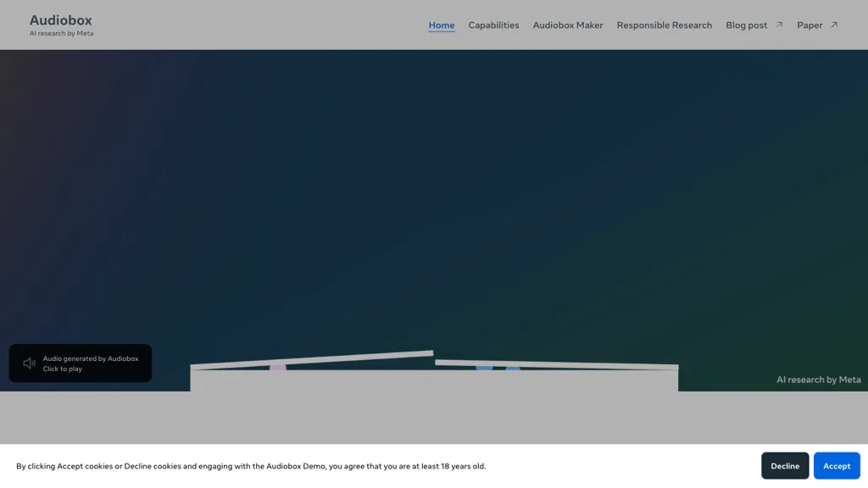Open the Responsible Research page
The height and width of the screenshot is (488, 868).
[664, 25]
